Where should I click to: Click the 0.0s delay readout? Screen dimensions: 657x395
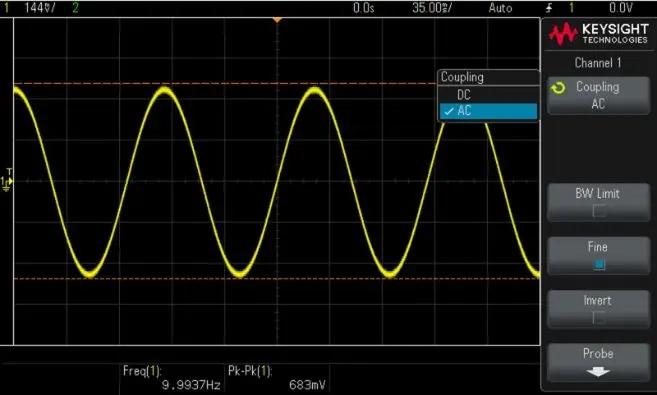click(363, 8)
